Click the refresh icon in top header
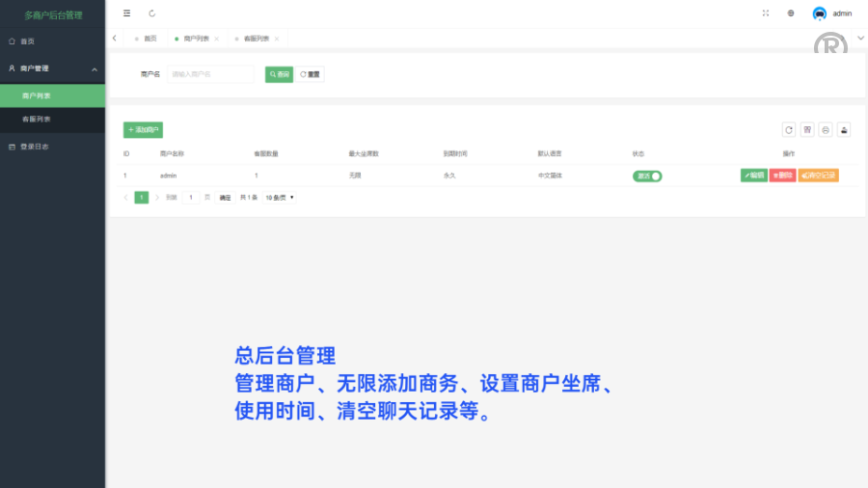Viewport: 868px width, 488px height. click(x=152, y=14)
